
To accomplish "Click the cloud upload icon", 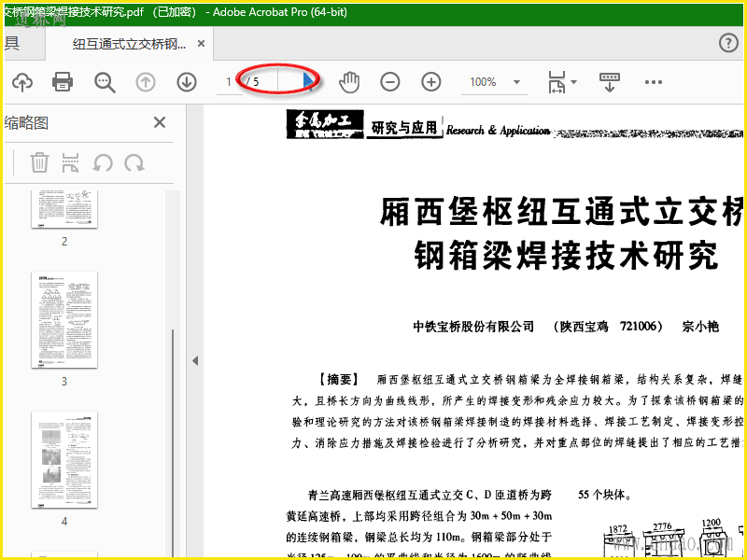I will click(22, 82).
